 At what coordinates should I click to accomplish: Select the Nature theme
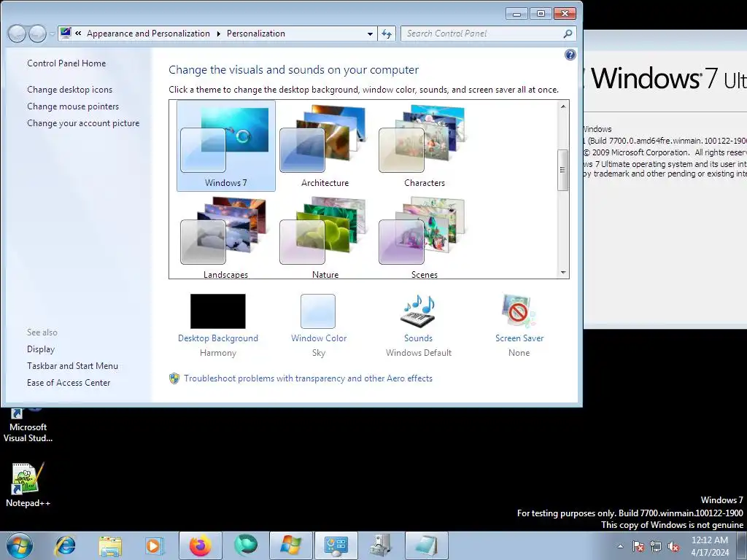coord(325,237)
